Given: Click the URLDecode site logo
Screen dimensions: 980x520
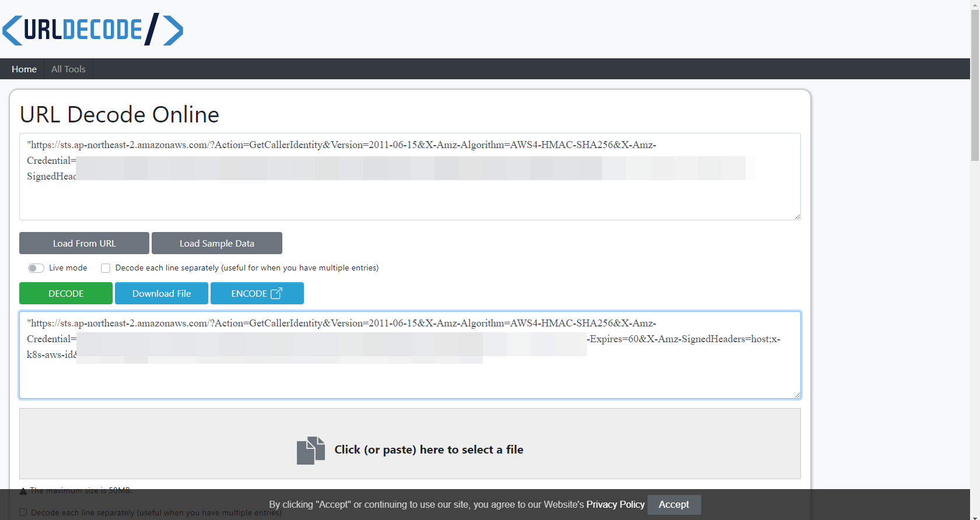Looking at the screenshot, I should [93, 29].
